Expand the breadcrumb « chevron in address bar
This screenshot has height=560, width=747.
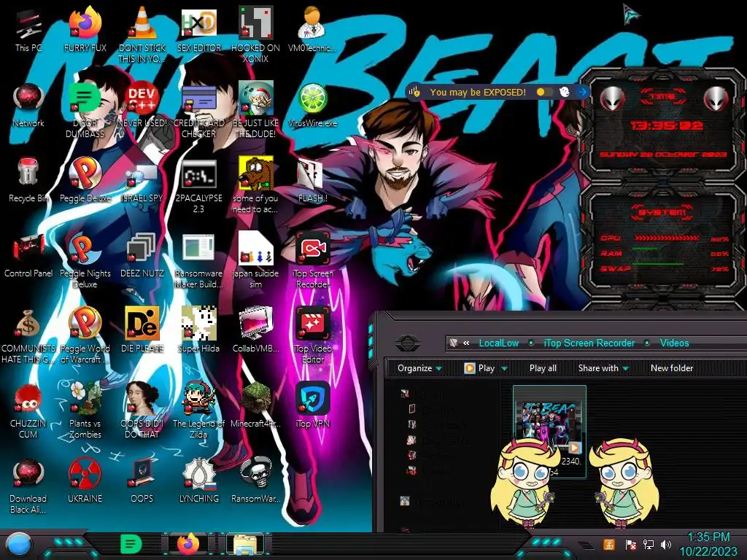click(466, 343)
